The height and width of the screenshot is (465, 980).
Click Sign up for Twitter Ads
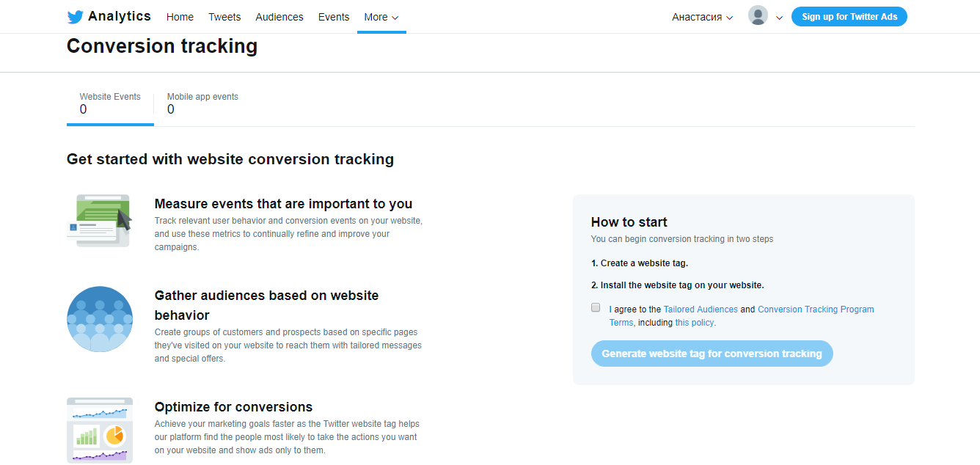[849, 15]
